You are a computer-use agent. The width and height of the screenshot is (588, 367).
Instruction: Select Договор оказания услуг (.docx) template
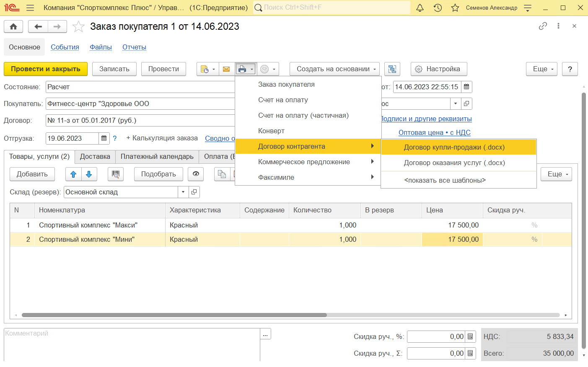click(x=458, y=163)
